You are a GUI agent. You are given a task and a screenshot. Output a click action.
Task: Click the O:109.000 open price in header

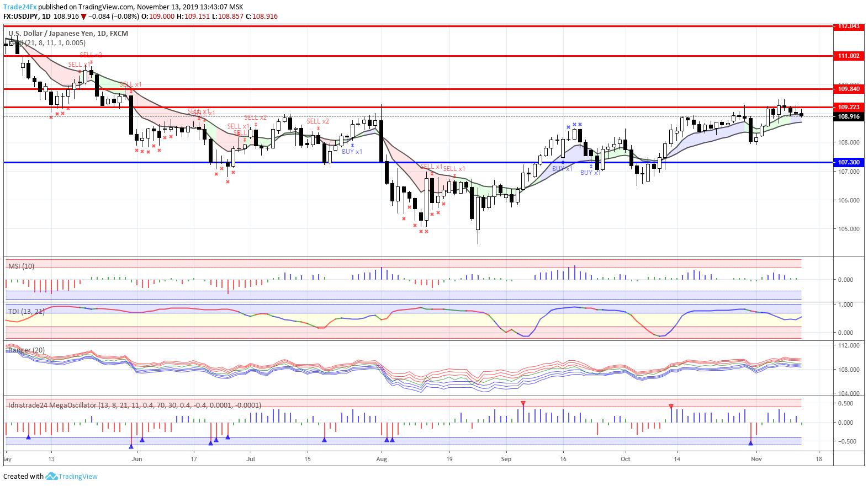tap(158, 17)
